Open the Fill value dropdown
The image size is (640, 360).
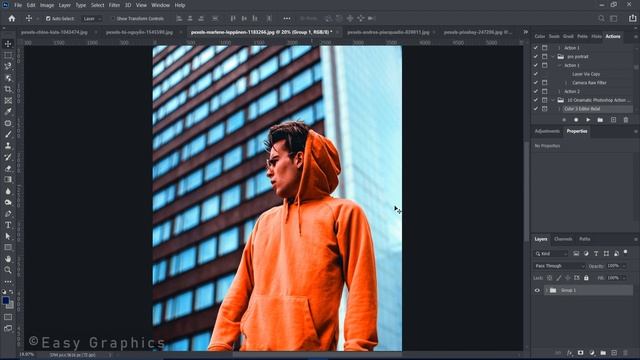click(624, 278)
